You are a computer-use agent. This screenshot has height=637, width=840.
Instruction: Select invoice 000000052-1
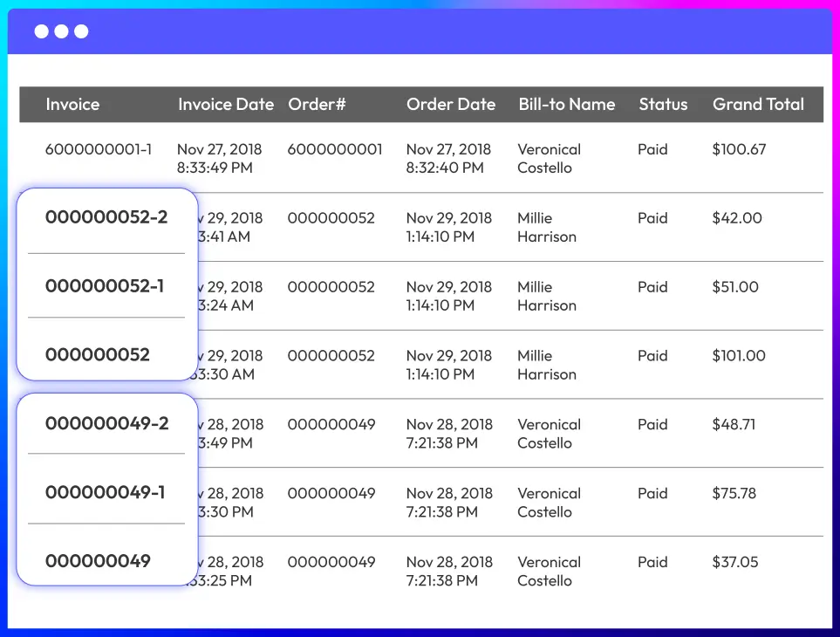pos(105,286)
